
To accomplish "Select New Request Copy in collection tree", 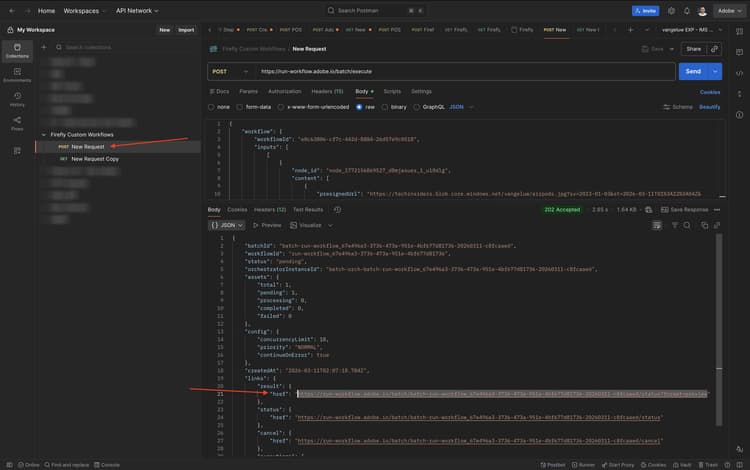I will tap(94, 159).
